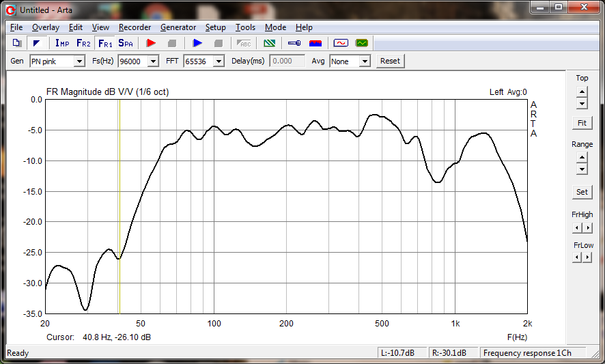This screenshot has width=605, height=364.
Task: Click the Fit button
Action: [582, 123]
